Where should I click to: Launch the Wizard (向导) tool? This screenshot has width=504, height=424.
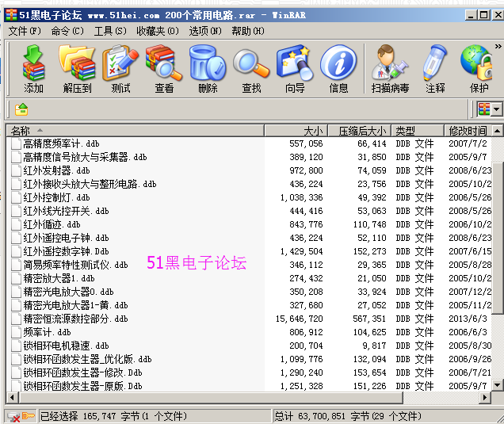(295, 63)
